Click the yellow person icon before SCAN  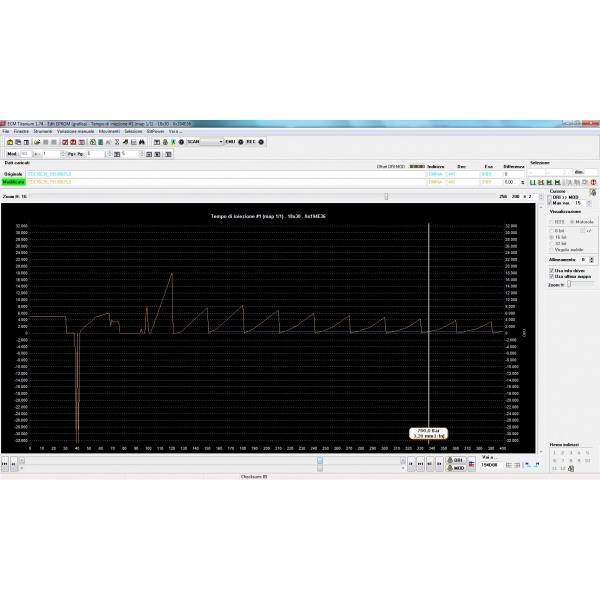(173, 142)
